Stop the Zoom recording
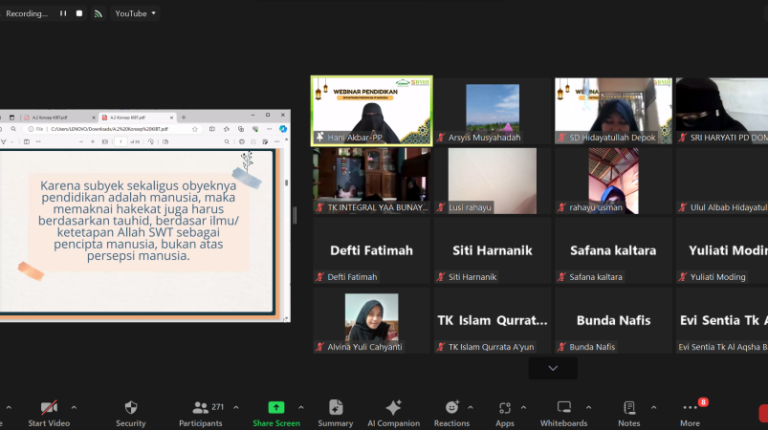 [79, 13]
